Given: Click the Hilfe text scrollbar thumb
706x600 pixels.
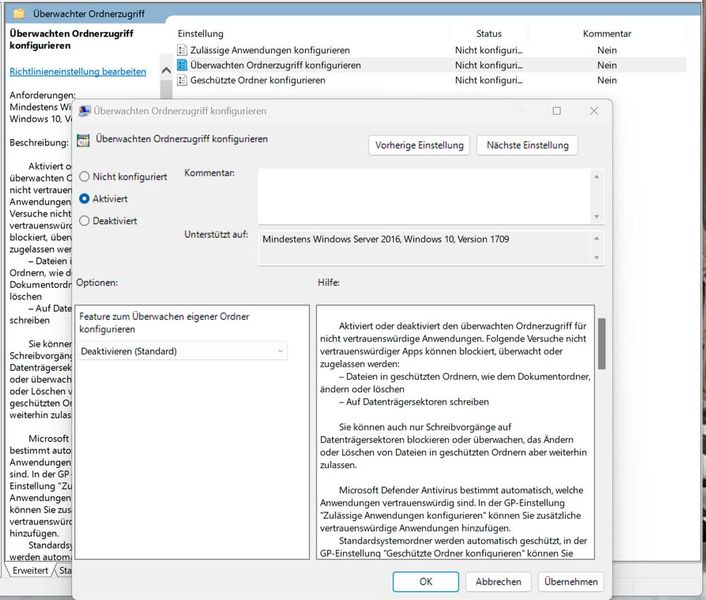Looking at the screenshot, I should [x=602, y=343].
